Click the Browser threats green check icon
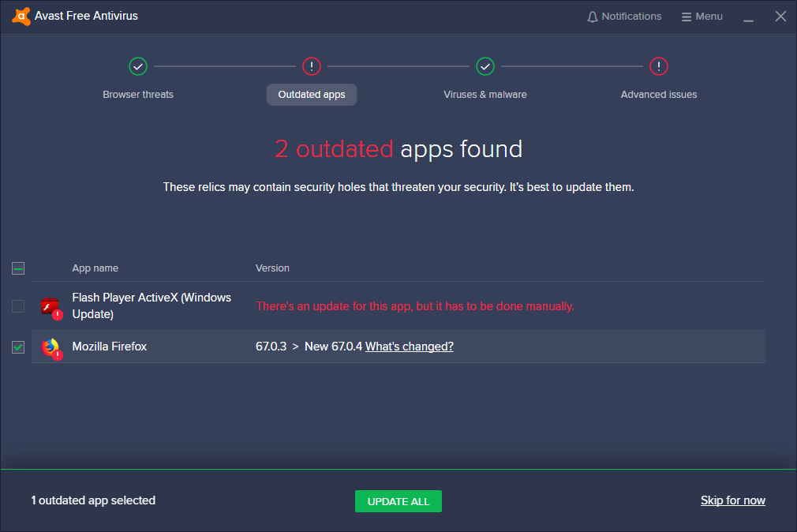This screenshot has height=532, width=797. (x=138, y=66)
